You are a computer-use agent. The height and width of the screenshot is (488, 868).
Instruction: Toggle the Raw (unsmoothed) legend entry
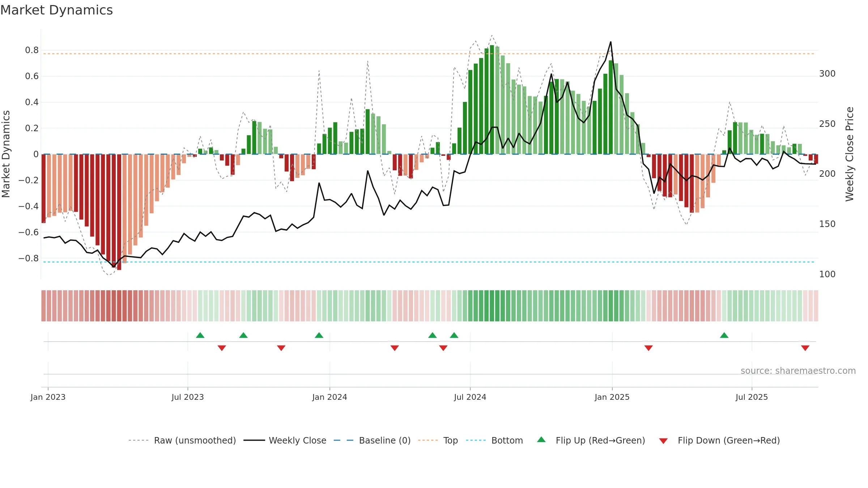pyautogui.click(x=182, y=440)
